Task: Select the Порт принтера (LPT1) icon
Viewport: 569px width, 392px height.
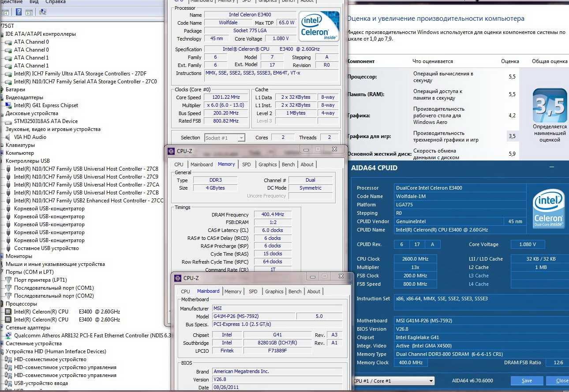Action: tap(9, 280)
